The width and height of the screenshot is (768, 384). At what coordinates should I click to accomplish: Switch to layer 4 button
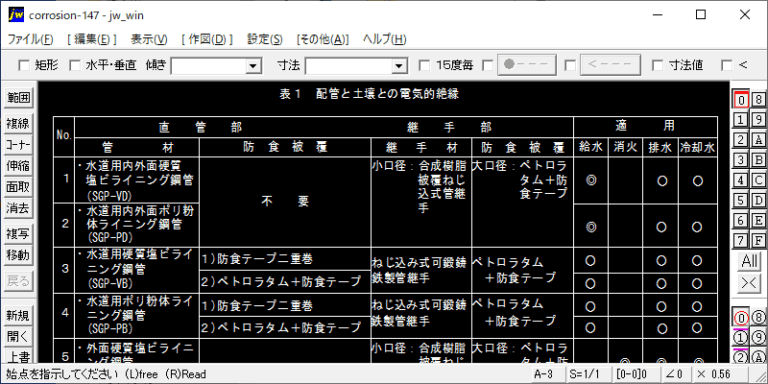point(741,180)
